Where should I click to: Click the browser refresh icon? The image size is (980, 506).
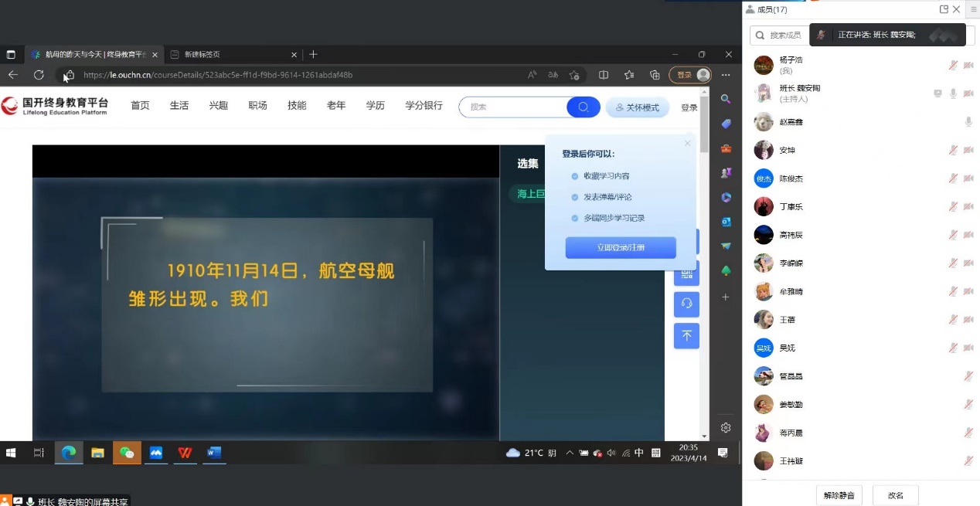39,75
